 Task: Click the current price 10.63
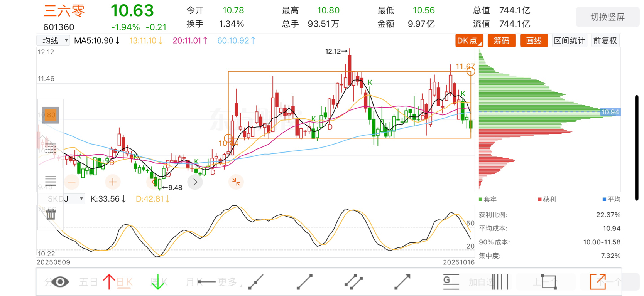(132, 10)
